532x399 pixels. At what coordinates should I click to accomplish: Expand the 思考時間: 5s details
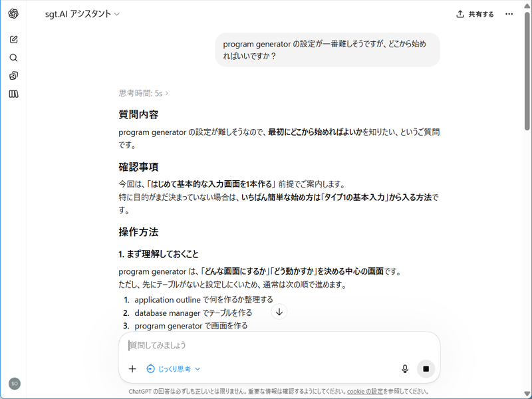(x=143, y=93)
